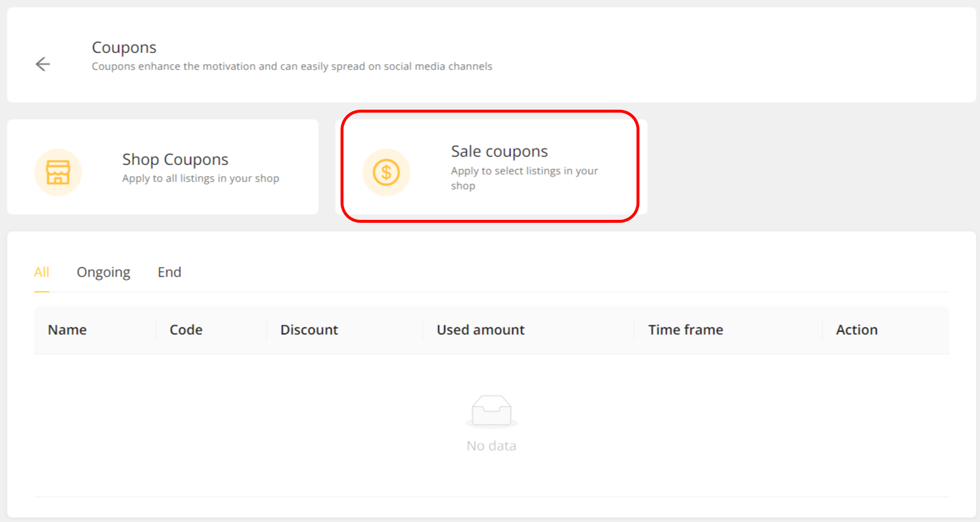Select the Discount column header
This screenshot has width=980, height=522.
309,330
